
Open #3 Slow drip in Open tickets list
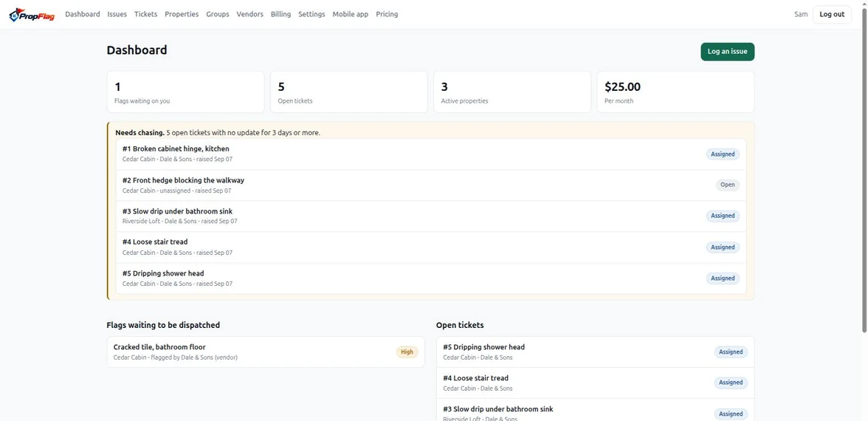pyautogui.click(x=595, y=410)
